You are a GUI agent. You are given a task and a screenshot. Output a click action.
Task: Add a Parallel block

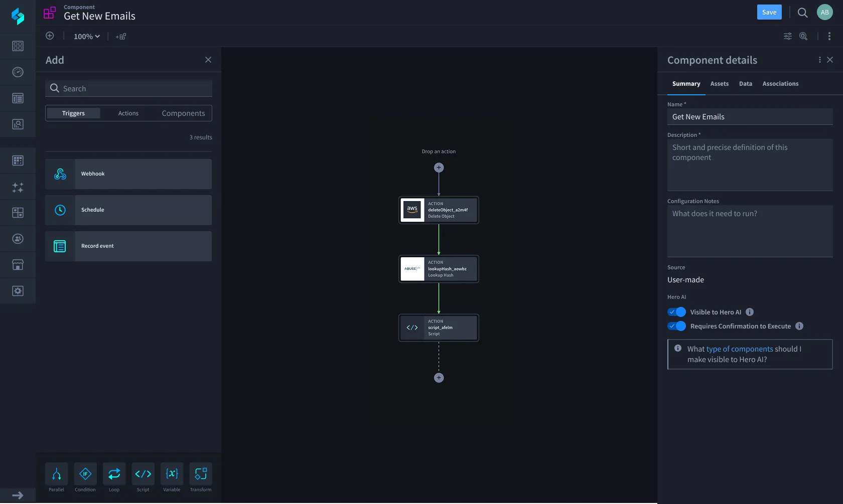click(56, 474)
